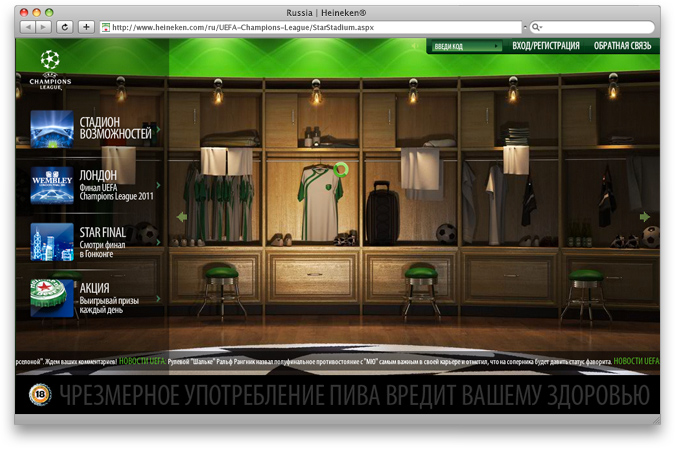Open the STAR FINAL Hong Kong thumbnail
675x452 pixels.
(52, 242)
